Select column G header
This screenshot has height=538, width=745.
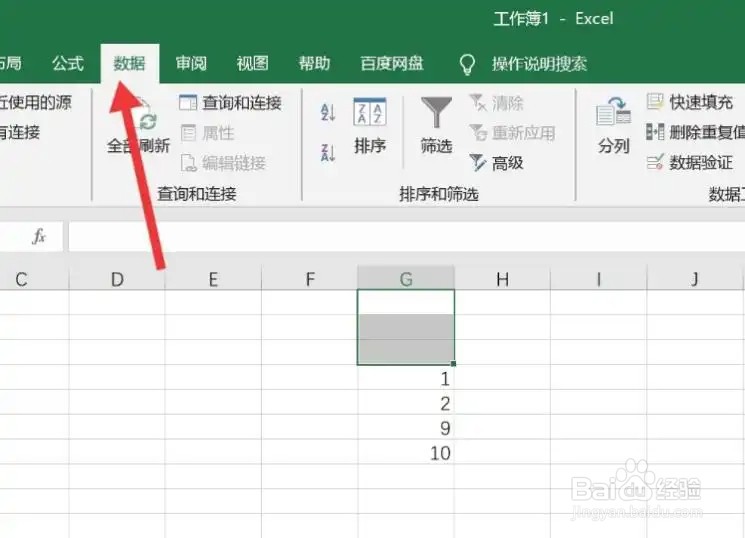coord(406,279)
